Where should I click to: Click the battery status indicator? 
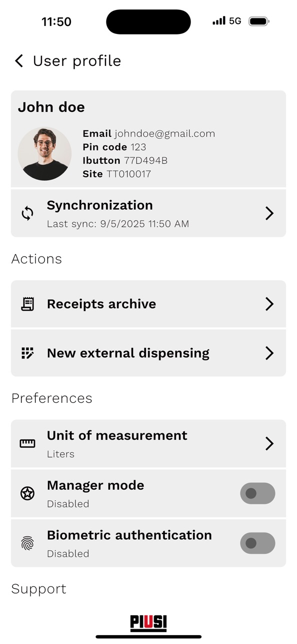coord(259,21)
